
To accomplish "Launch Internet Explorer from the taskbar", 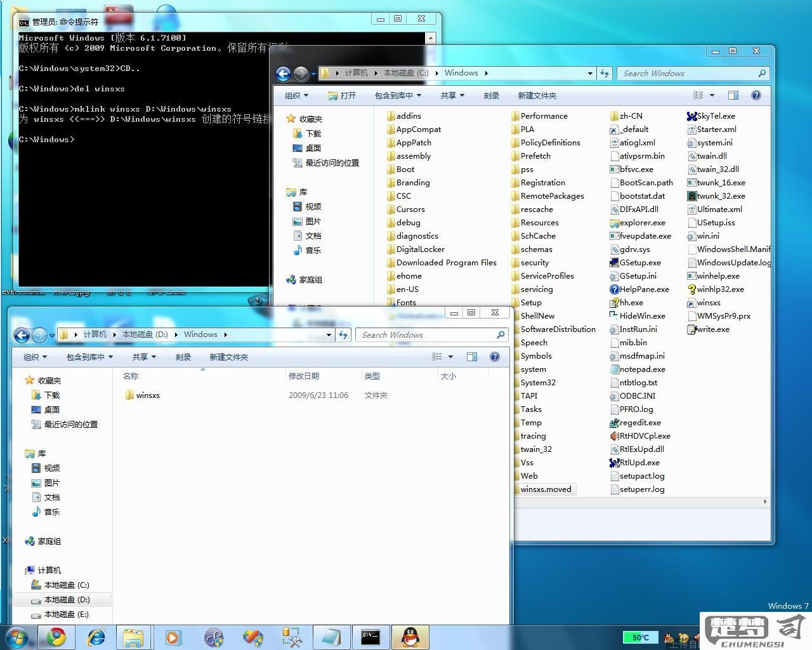I will (x=96, y=637).
